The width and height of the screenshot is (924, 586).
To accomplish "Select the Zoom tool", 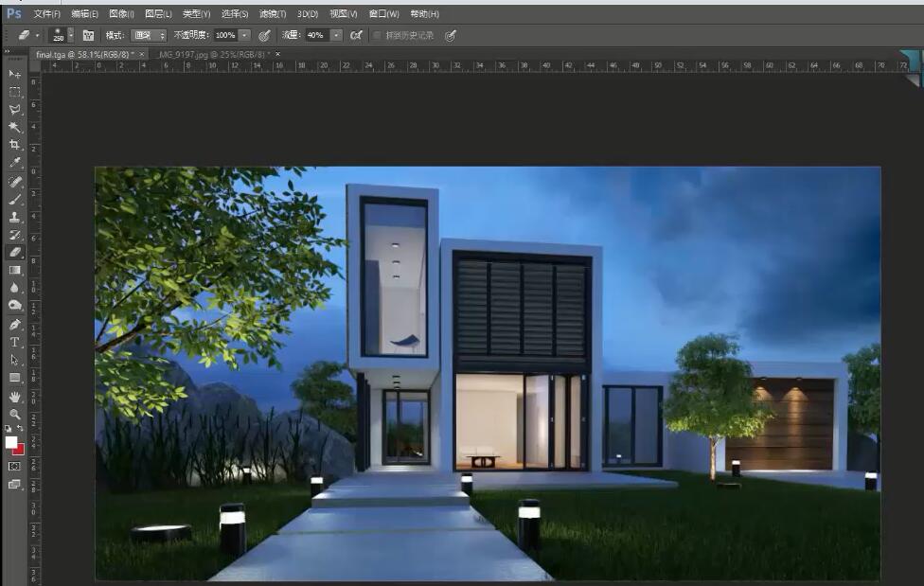I will [15, 415].
